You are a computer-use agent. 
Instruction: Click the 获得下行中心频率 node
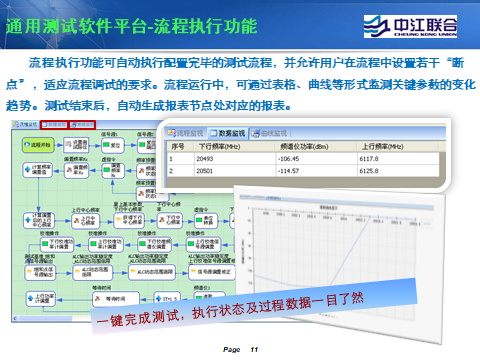coord(129,220)
